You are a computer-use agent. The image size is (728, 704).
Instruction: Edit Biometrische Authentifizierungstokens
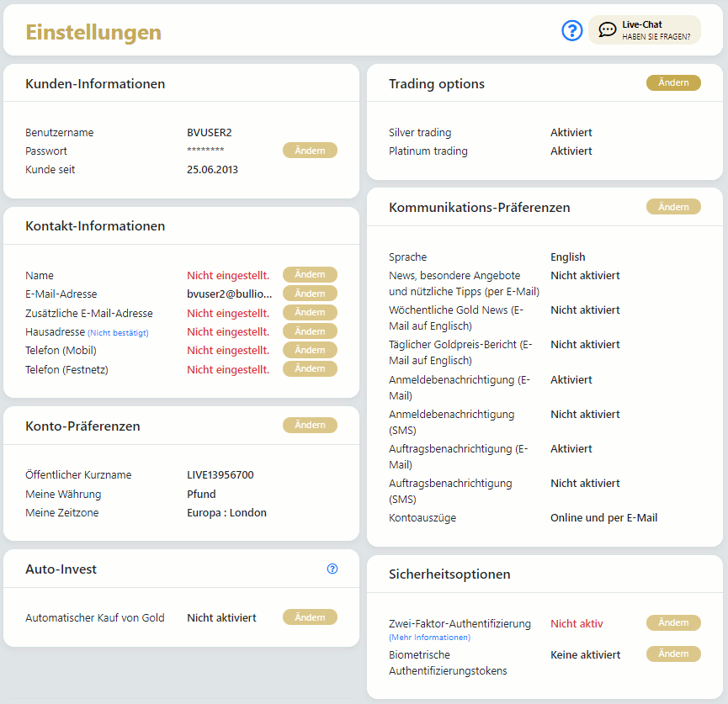673,654
